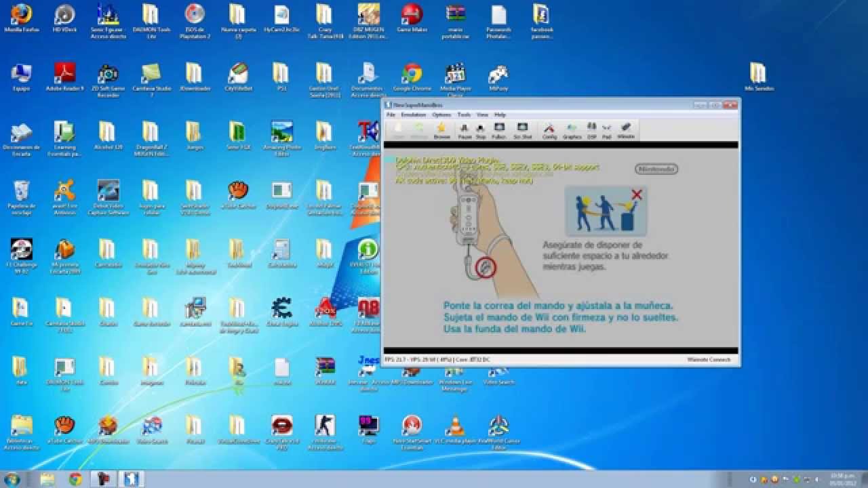The height and width of the screenshot is (488, 868).
Task: Select the JDownloader folder on desktop
Action: [x=195, y=78]
